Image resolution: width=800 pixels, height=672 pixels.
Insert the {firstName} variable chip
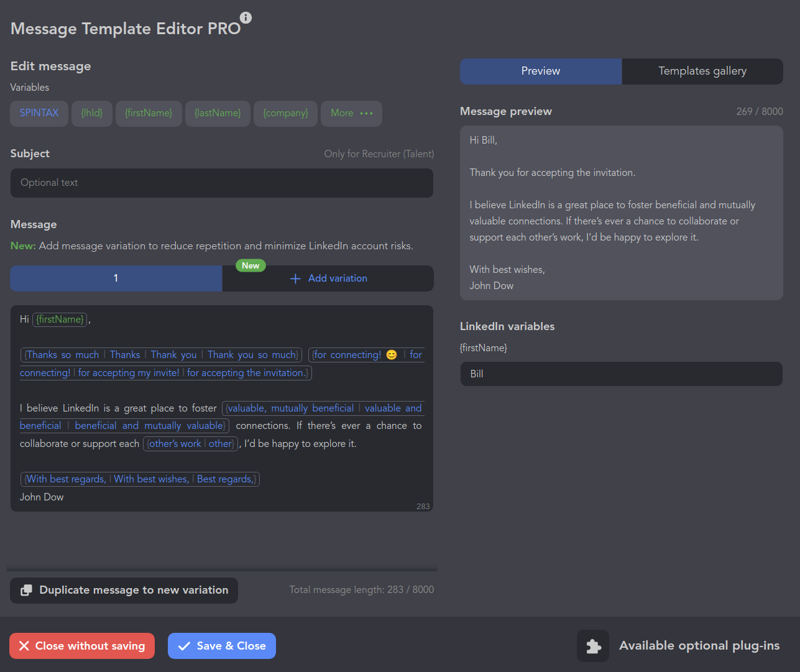(149, 113)
